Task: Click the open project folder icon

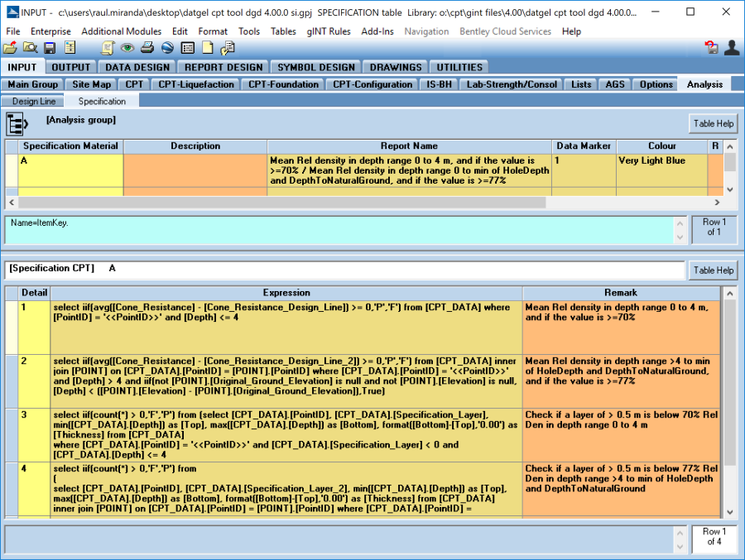Action: tap(10, 48)
